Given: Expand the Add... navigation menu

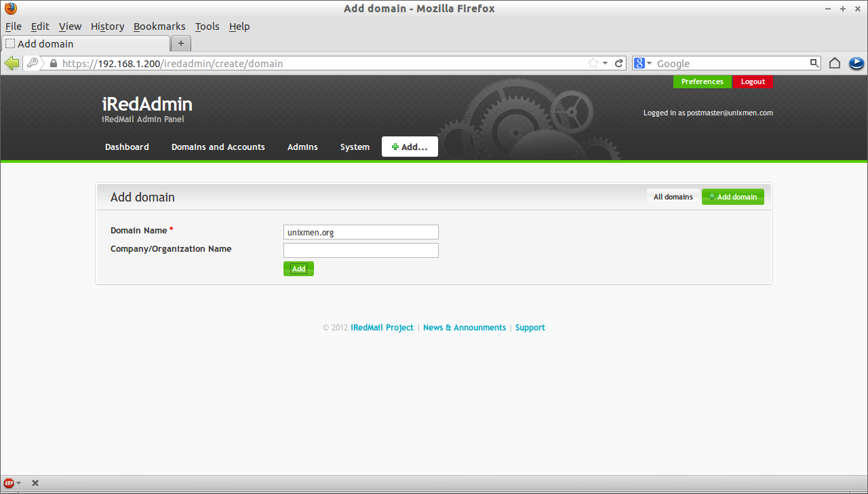Looking at the screenshot, I should pos(410,147).
